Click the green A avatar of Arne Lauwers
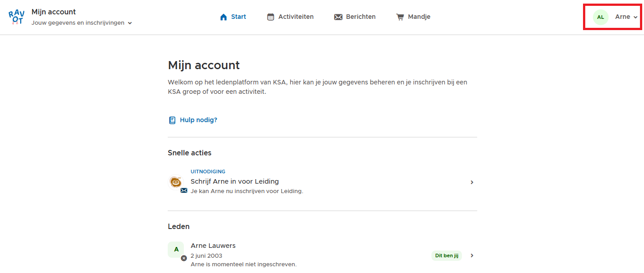This screenshot has width=644, height=273. 176,249
